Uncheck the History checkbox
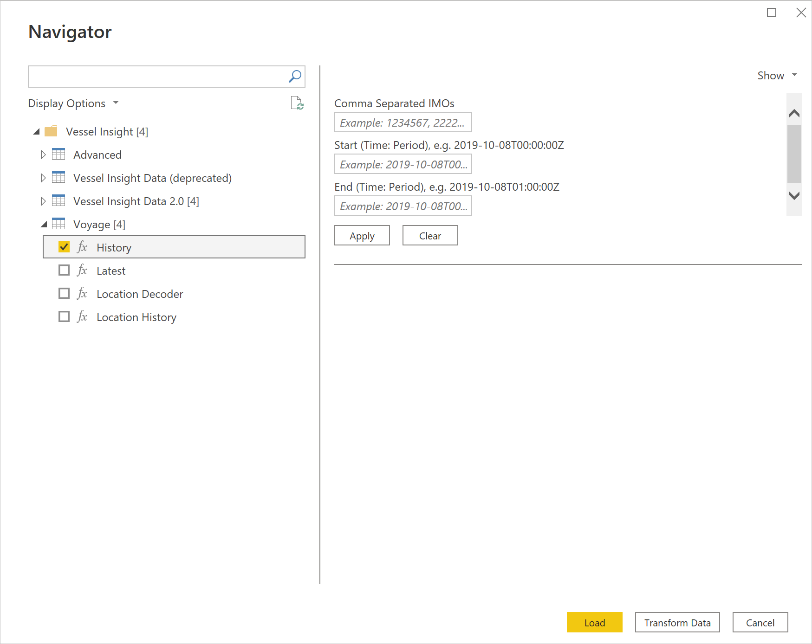 pos(64,247)
